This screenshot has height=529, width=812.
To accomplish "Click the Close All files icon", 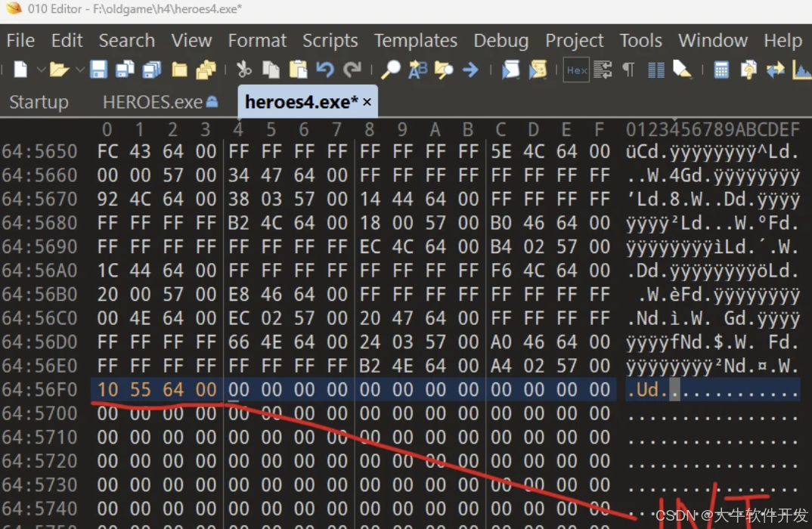I will (206, 69).
